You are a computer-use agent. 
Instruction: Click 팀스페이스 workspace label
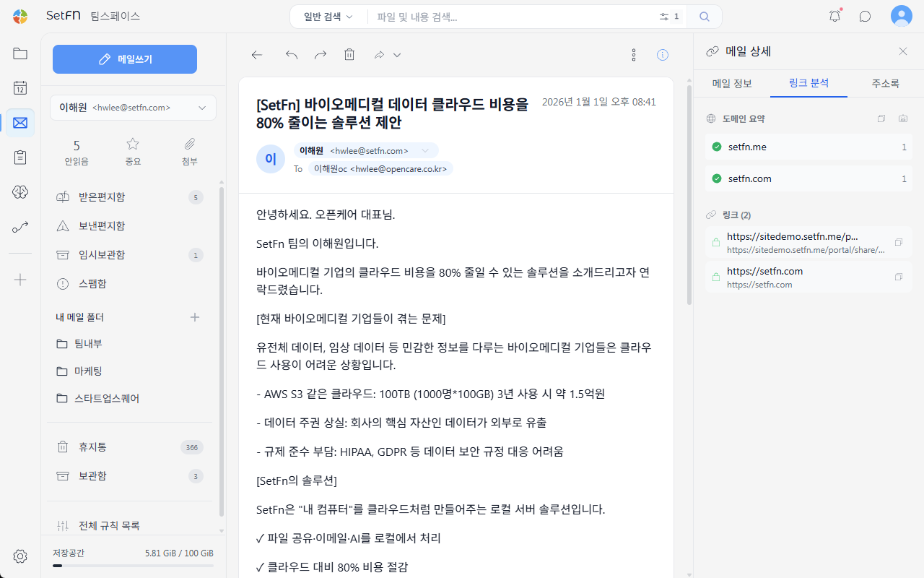click(115, 16)
